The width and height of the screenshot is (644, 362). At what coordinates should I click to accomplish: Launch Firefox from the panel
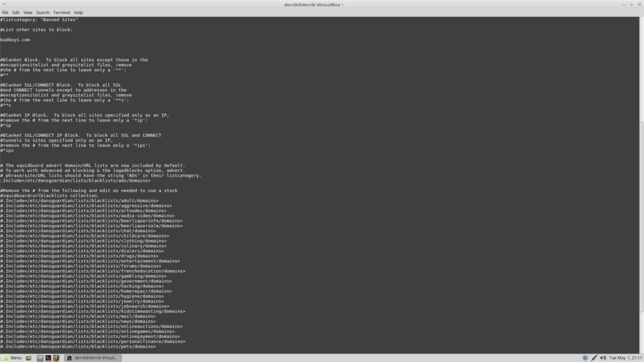click(56, 358)
